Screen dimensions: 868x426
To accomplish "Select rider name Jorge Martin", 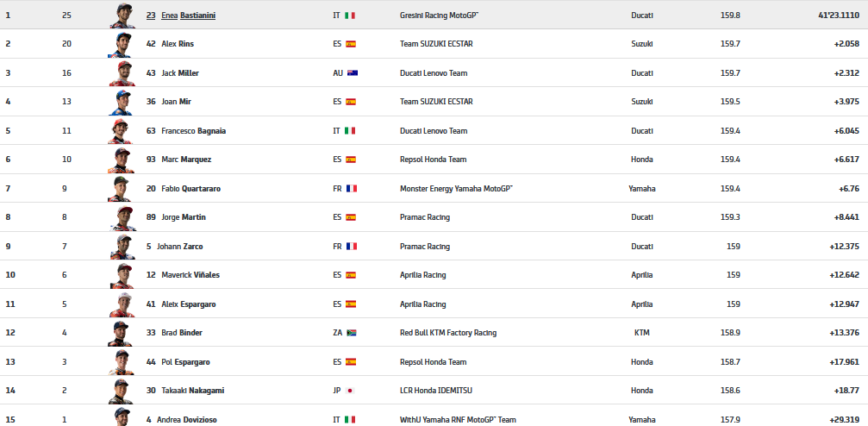I will (x=184, y=217).
